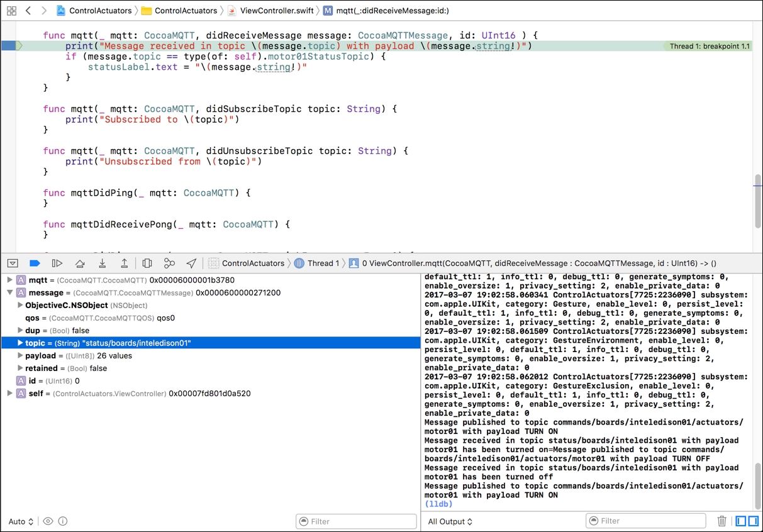Open the related items grid menu
Viewport: 763px width, 532px height.
click(x=11, y=11)
